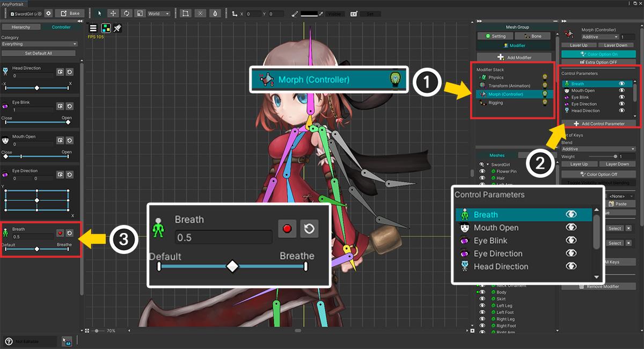Image resolution: width=644 pixels, height=349 pixels.
Task: Reset the Breath parameter value
Action: (x=70, y=232)
